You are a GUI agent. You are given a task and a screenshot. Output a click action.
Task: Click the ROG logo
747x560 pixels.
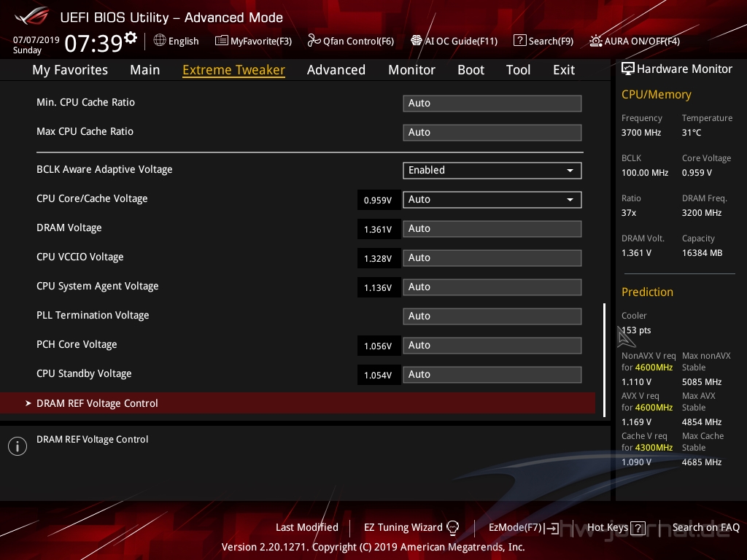tap(31, 16)
